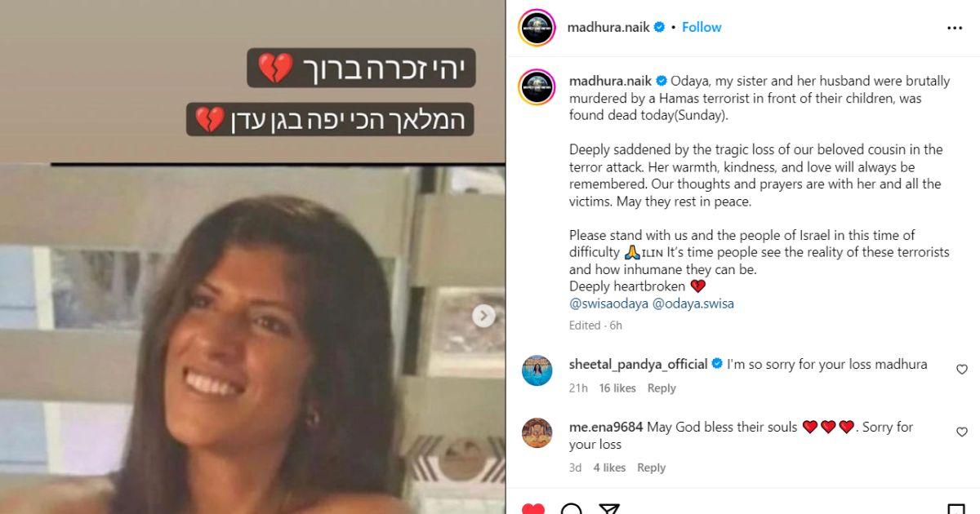980x514 pixels.
Task: Reply to me.ena9684's comment
Action: 652,467
